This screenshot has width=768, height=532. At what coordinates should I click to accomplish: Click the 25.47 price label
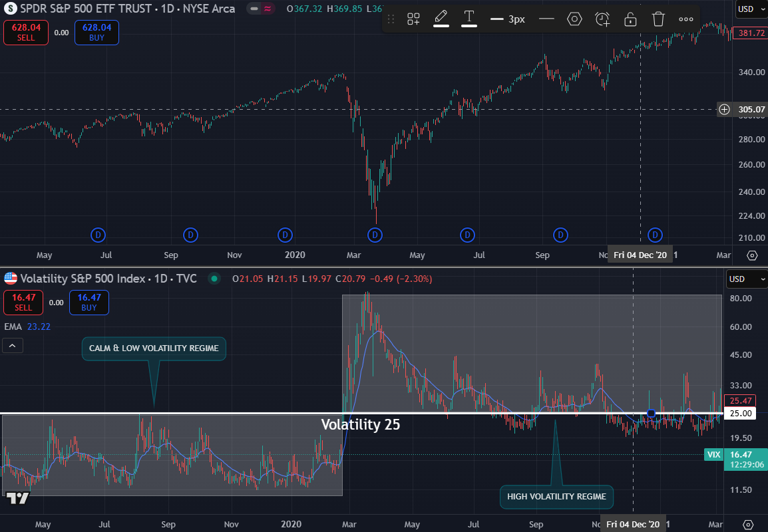740,401
